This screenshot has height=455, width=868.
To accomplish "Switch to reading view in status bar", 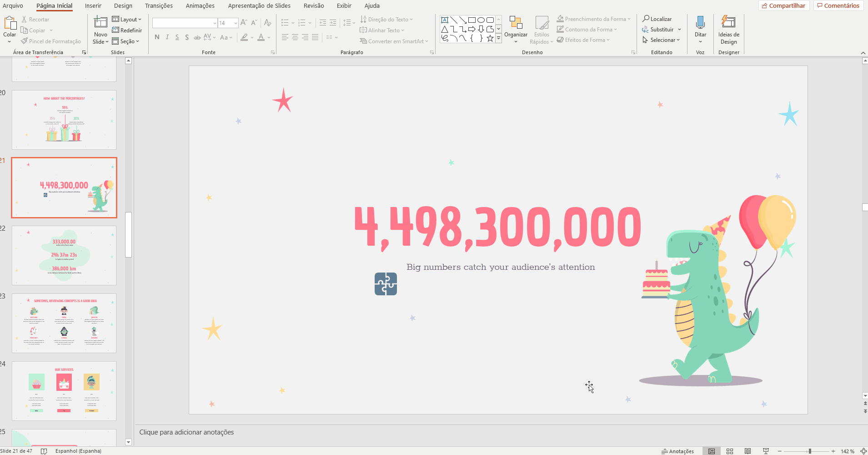I will click(x=748, y=451).
